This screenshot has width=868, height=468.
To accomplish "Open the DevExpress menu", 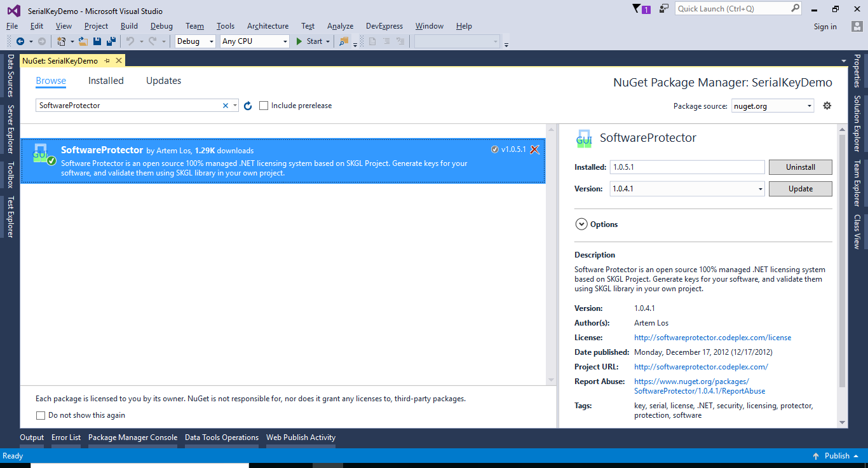I will [x=384, y=26].
